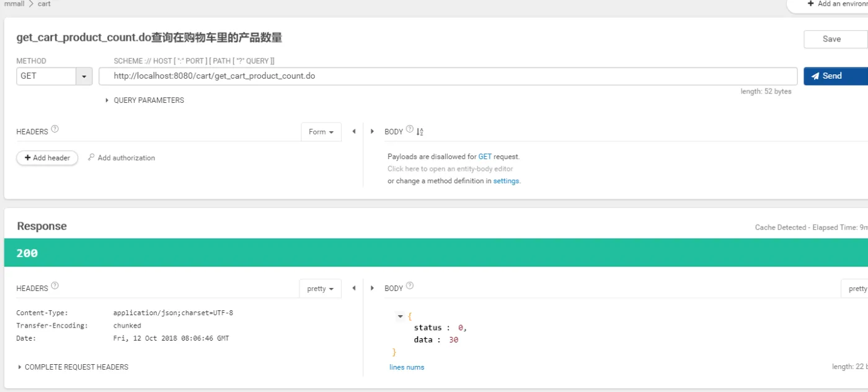This screenshot has width=868, height=392.
Task: Click the Save button
Action: point(836,39)
